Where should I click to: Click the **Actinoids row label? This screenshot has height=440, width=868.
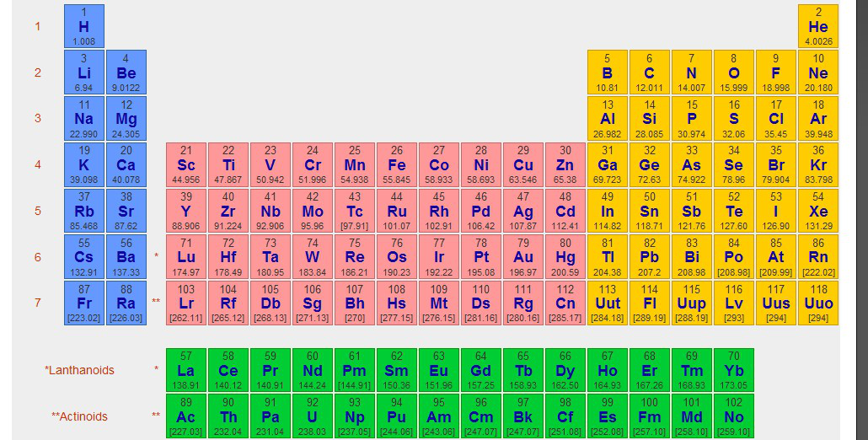(80, 416)
